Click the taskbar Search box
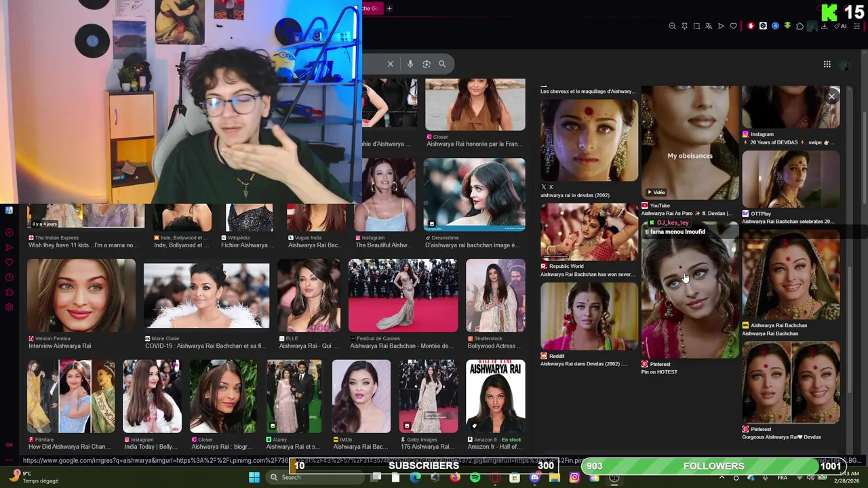This screenshot has width=868, height=488. tap(316, 477)
